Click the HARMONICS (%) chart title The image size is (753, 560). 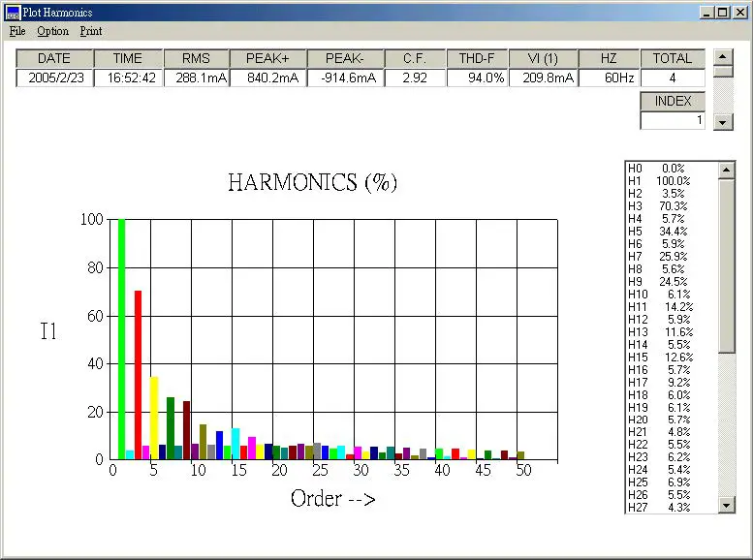[x=313, y=182]
